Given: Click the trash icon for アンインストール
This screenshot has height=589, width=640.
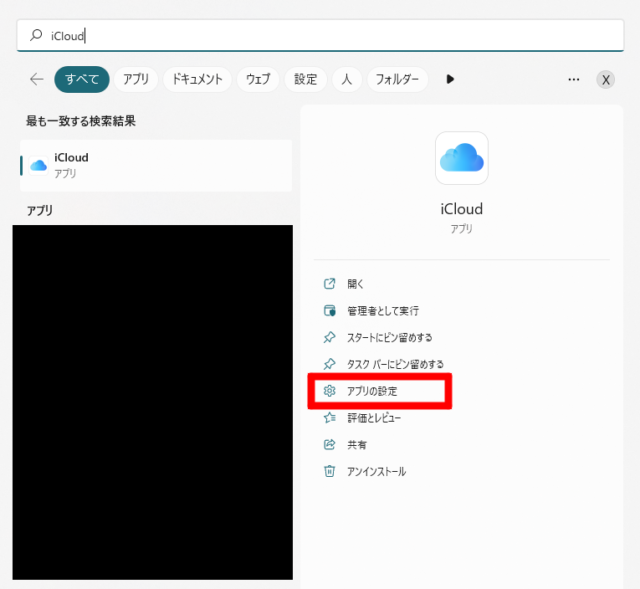Looking at the screenshot, I should (329, 471).
